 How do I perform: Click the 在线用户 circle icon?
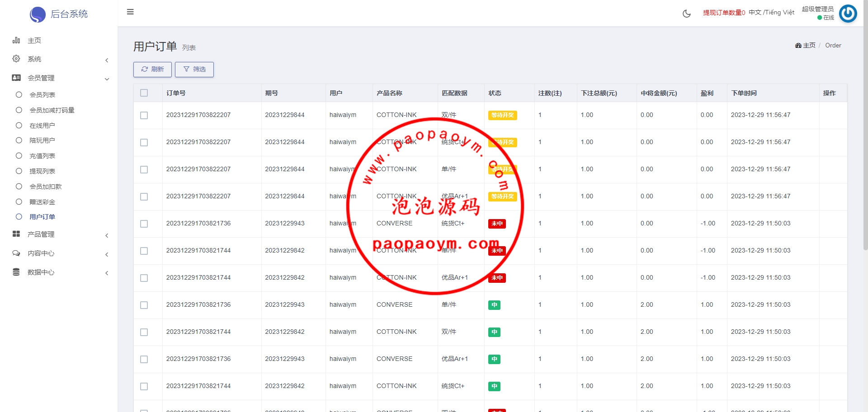click(x=19, y=125)
